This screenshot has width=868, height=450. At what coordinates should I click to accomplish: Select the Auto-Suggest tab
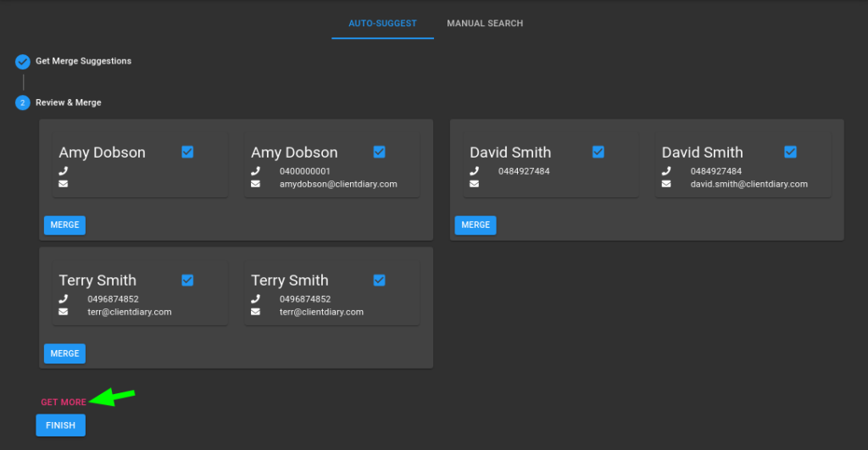tap(382, 23)
